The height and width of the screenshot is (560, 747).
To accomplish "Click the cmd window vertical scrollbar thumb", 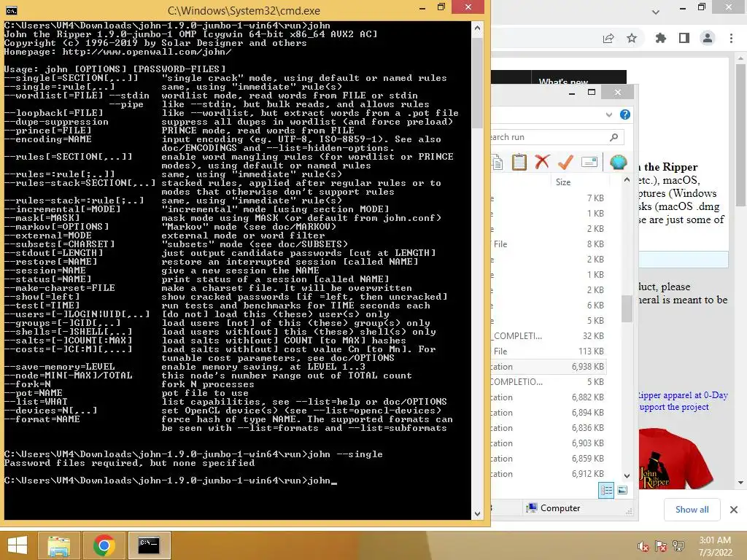I will [x=477, y=83].
